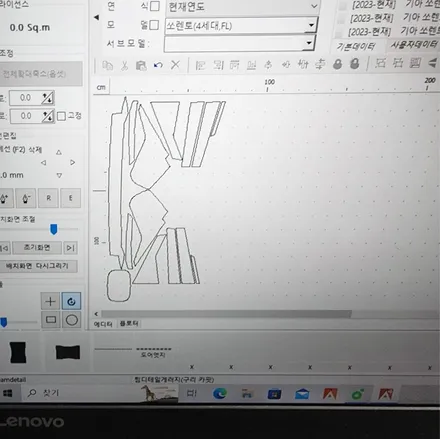Click the grid-style layout icon far right of toolbar
This screenshot has width=440, height=439.
point(415,63)
